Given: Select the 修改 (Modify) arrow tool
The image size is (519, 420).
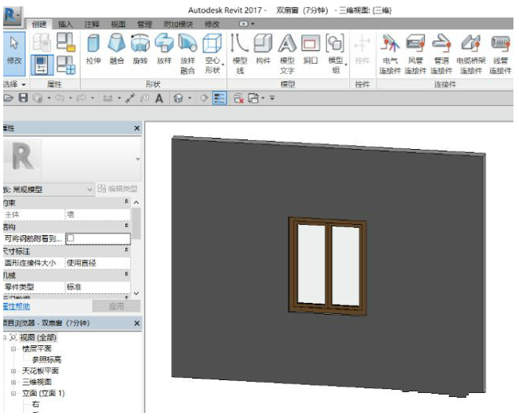Looking at the screenshot, I should pyautogui.click(x=14, y=53).
